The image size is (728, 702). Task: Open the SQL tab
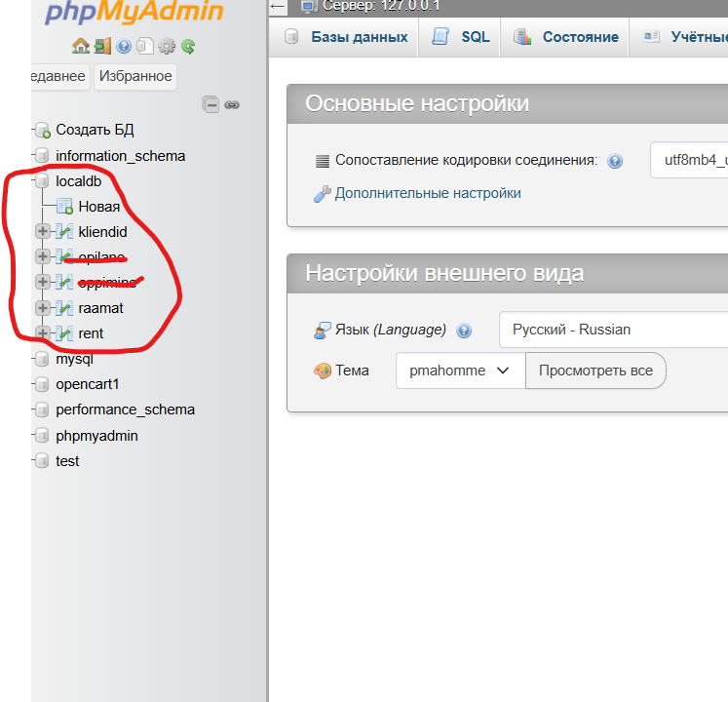click(x=462, y=37)
